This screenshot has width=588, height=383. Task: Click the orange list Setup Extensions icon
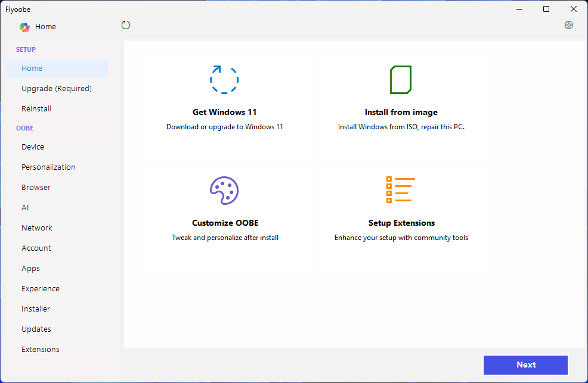pos(401,190)
